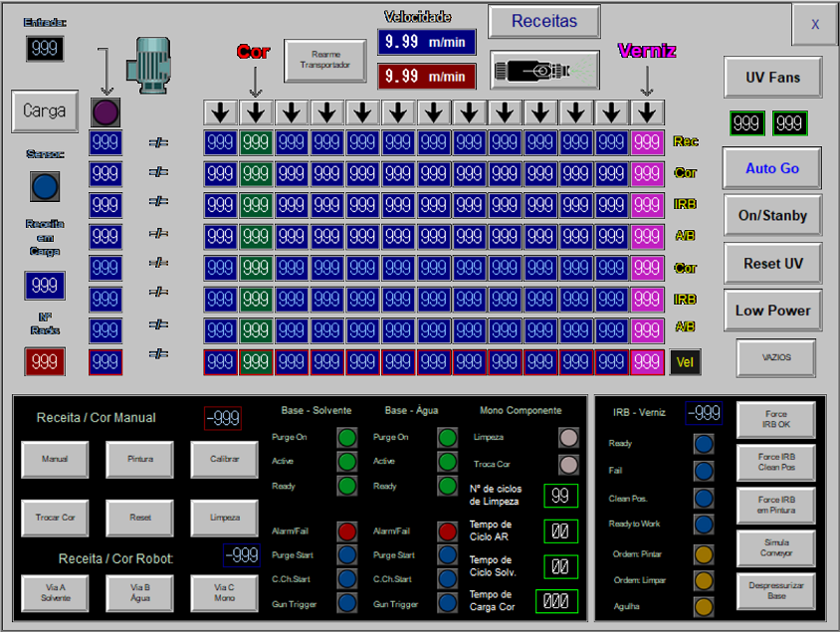Toggle the Auto Go mode

[x=772, y=168]
